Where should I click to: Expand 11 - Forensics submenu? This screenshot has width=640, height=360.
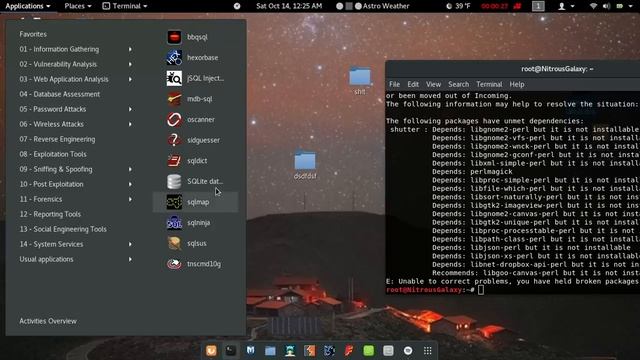[x=76, y=199]
